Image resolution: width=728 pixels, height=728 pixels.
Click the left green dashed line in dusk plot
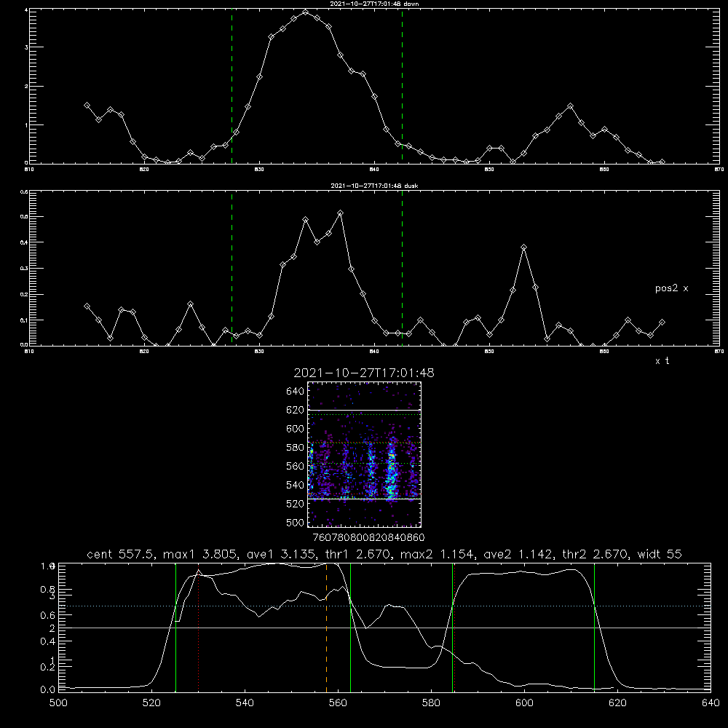[232, 267]
